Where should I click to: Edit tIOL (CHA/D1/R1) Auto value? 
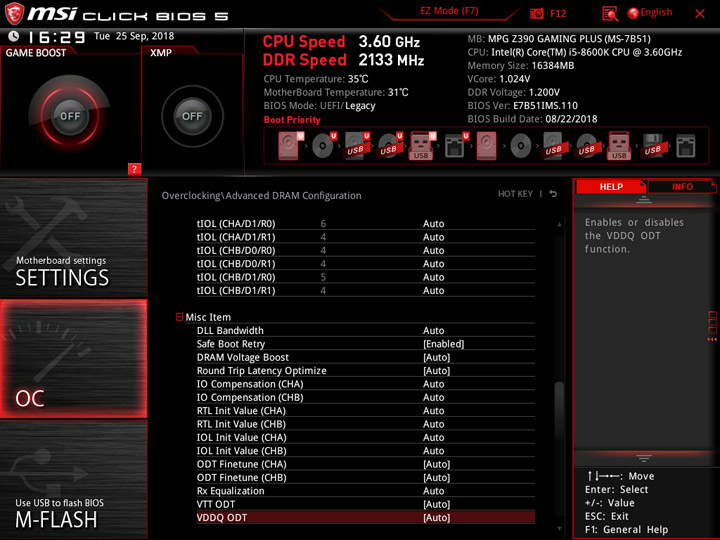click(x=433, y=237)
